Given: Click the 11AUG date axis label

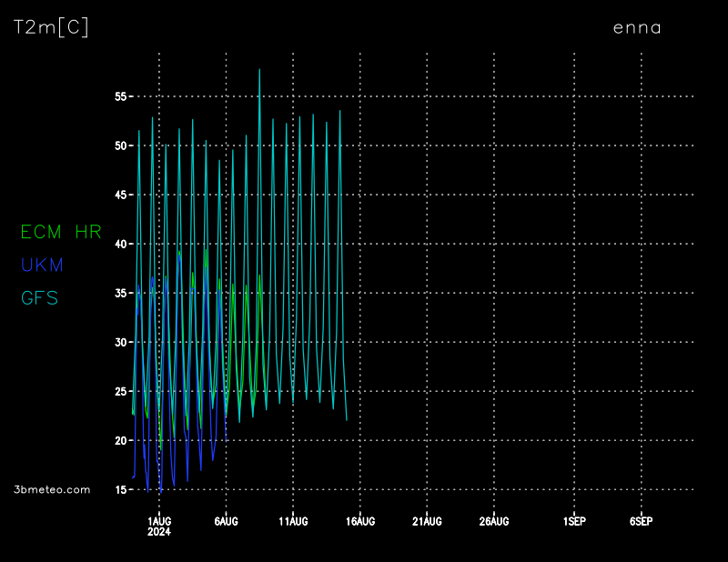Looking at the screenshot, I should click(x=293, y=521).
